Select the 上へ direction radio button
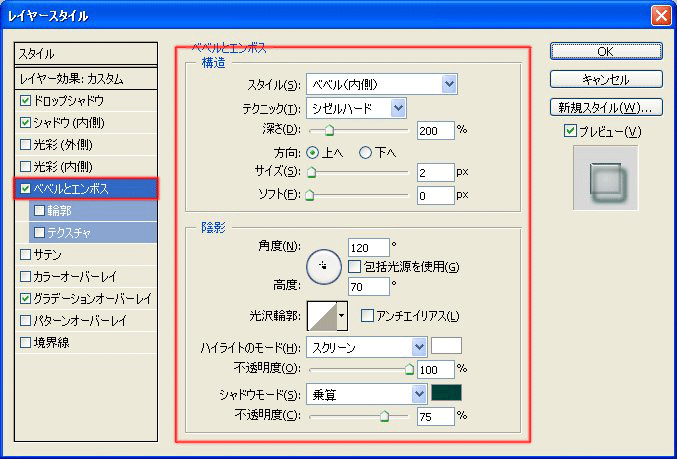 (x=313, y=153)
